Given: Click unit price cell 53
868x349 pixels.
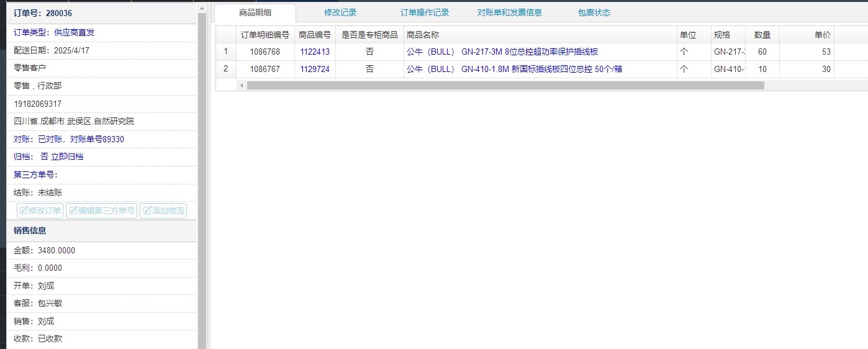Looking at the screenshot, I should 807,52.
